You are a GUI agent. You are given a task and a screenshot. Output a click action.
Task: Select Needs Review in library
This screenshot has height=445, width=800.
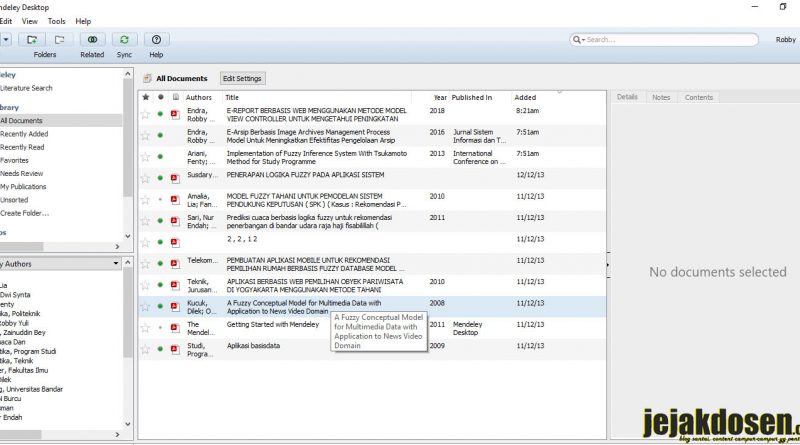(22, 174)
